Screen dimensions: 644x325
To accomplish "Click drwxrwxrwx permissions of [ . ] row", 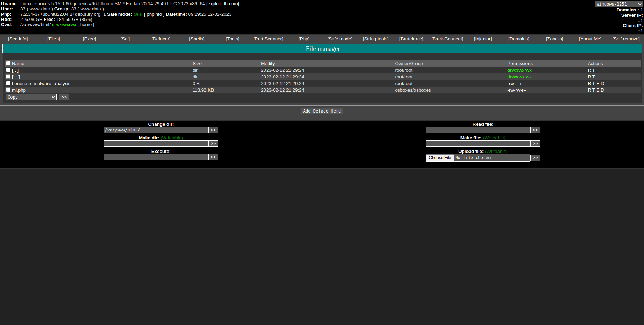I will 519,70.
